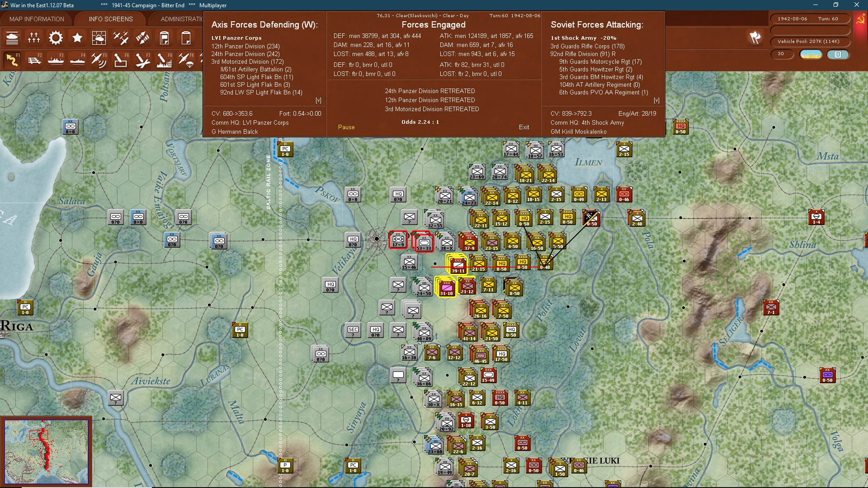Viewport: 868px width, 488px height.
Task: Select the 1-4 Soviet counter
Action: click(x=816, y=217)
